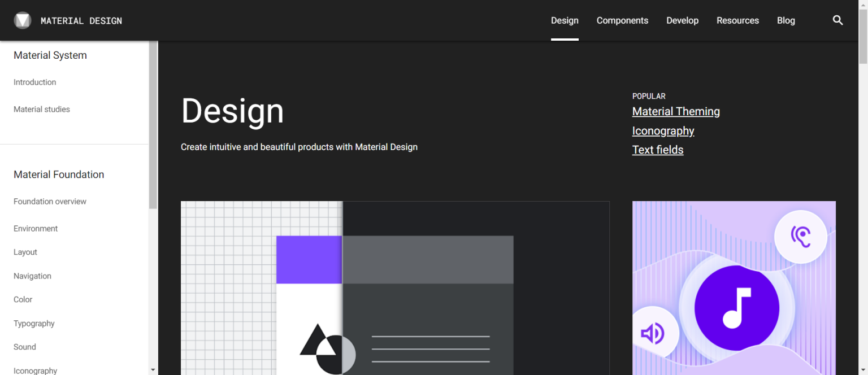
Task: Click the sidebar scroll-down arrow
Action: pyautogui.click(x=153, y=370)
